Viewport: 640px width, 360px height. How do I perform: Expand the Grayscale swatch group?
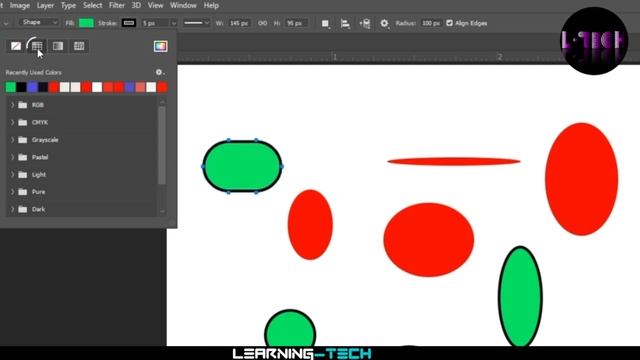pos(12,140)
